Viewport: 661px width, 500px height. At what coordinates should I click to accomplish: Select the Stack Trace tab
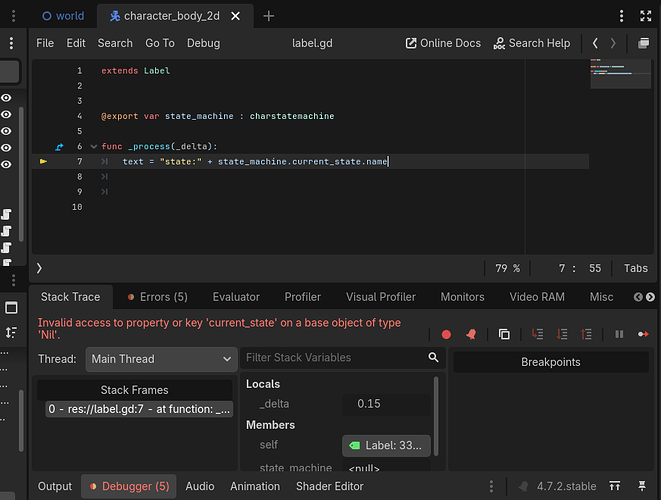click(x=70, y=297)
